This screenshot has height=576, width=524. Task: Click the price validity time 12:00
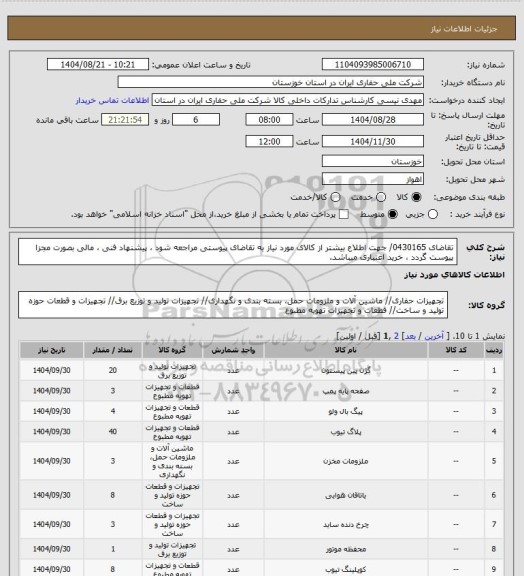[269, 141]
